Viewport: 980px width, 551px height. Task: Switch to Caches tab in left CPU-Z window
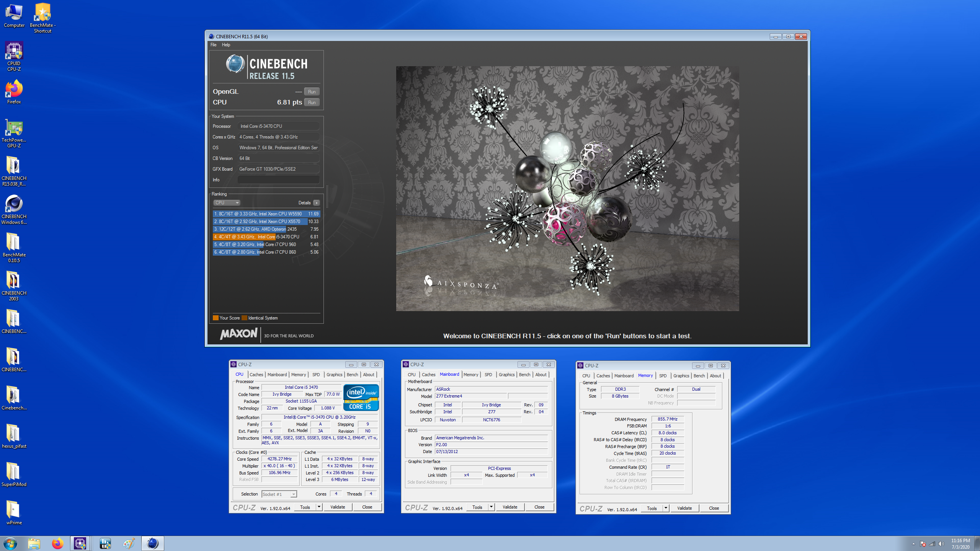tap(256, 375)
